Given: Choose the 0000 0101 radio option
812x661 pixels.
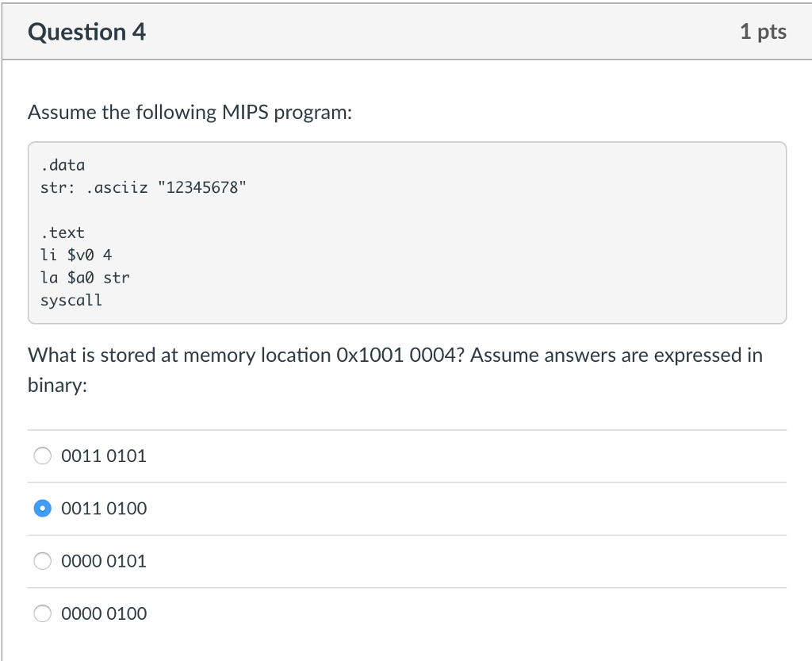Looking at the screenshot, I should (43, 561).
